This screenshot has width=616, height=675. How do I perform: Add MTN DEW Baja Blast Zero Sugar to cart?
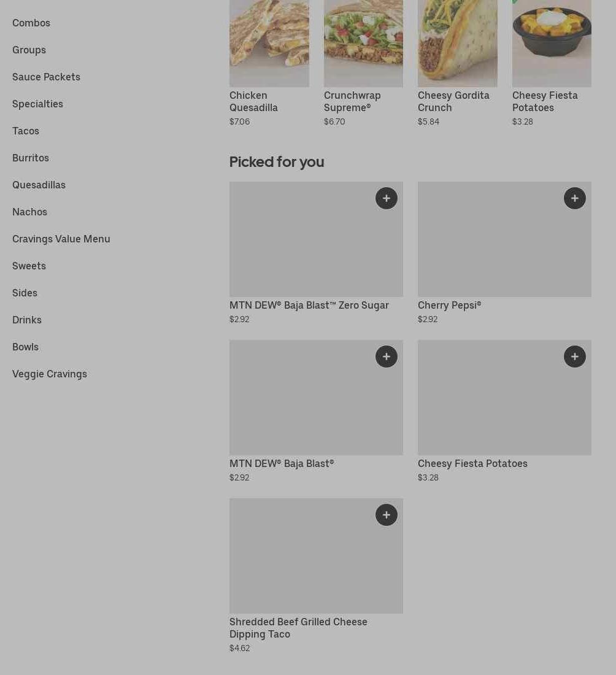[387, 198]
